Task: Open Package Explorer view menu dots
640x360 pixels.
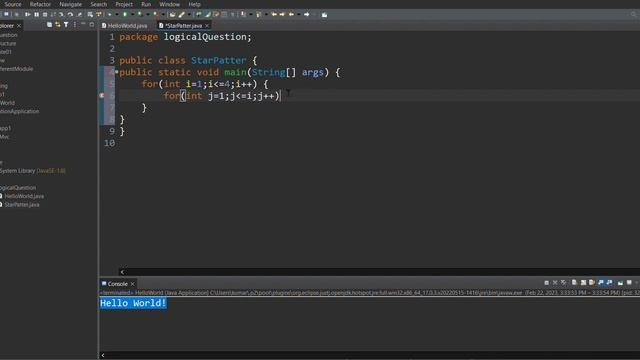Action: click(x=75, y=25)
